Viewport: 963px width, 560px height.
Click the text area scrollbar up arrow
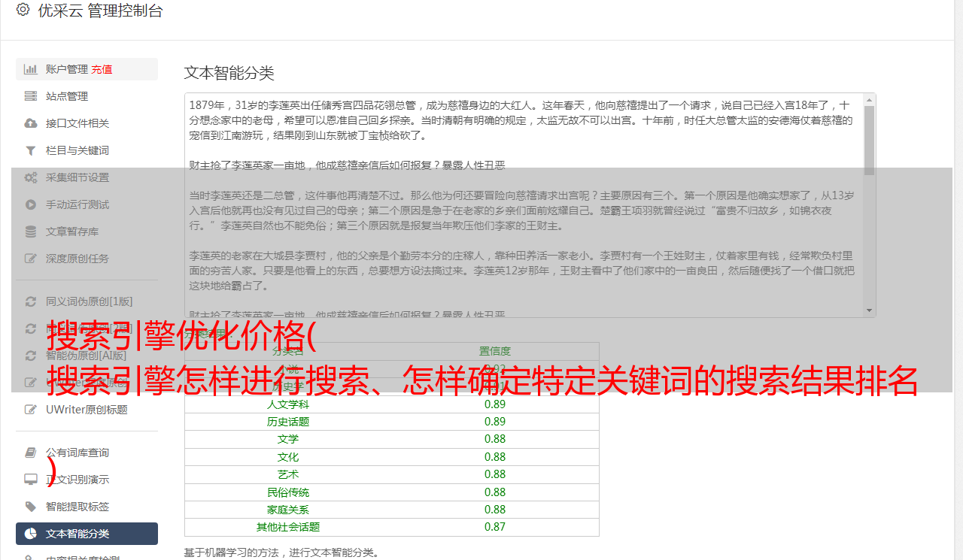tap(870, 99)
